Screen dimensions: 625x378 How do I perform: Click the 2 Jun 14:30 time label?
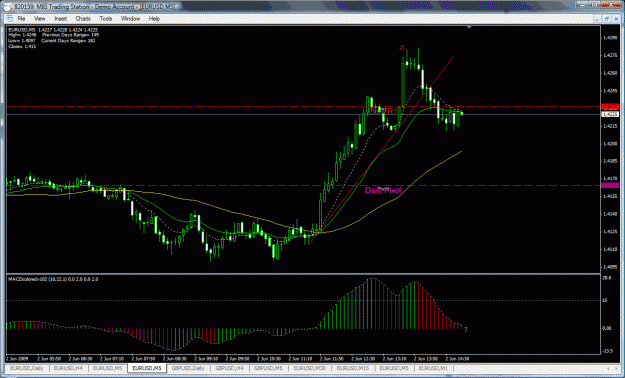pos(457,358)
